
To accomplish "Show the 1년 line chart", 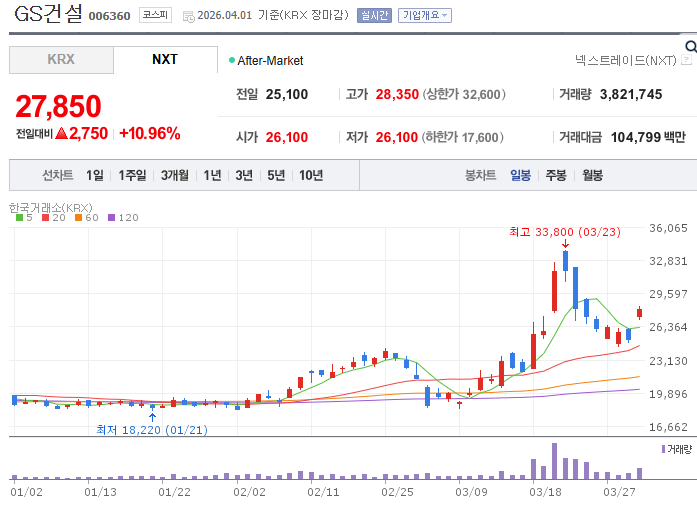I will [x=212, y=176].
